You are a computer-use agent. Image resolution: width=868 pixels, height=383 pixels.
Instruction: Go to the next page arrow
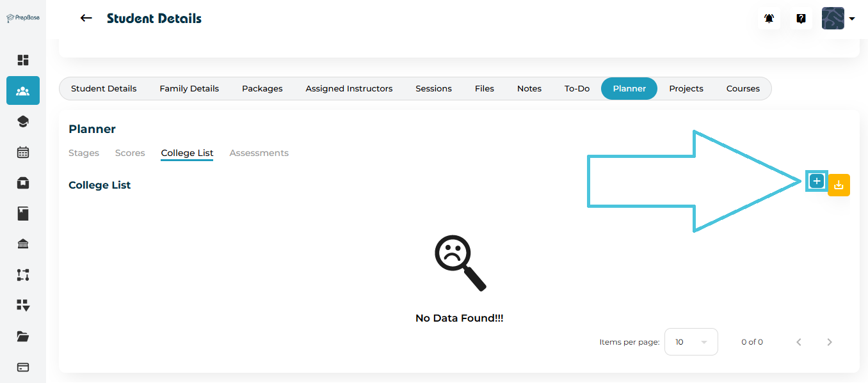830,342
